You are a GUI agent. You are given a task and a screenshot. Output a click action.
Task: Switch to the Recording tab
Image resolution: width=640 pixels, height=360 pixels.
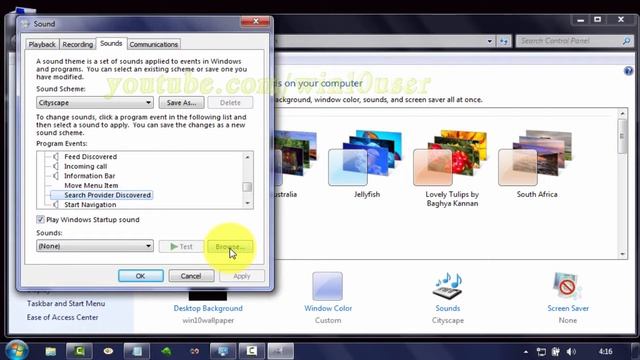click(x=78, y=44)
